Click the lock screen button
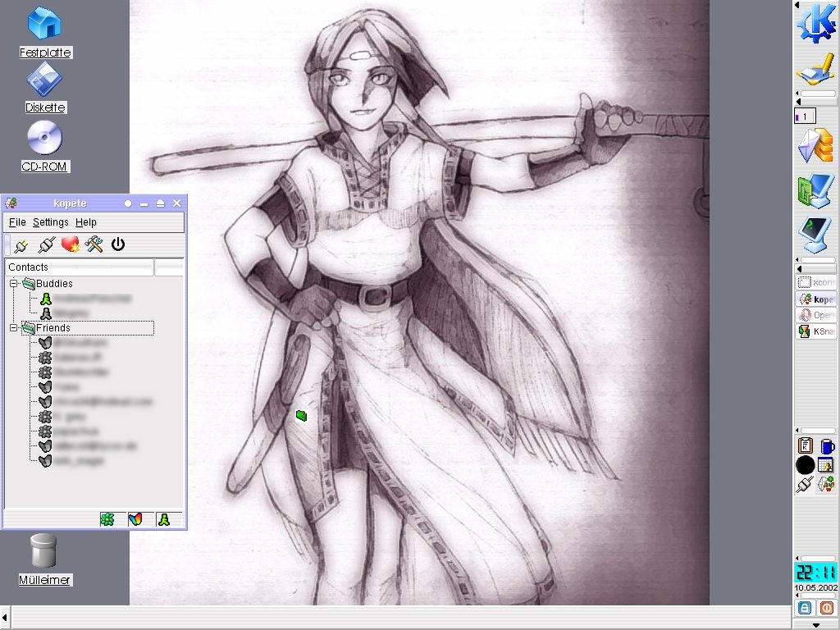The width and height of the screenshot is (840, 630). 805,608
